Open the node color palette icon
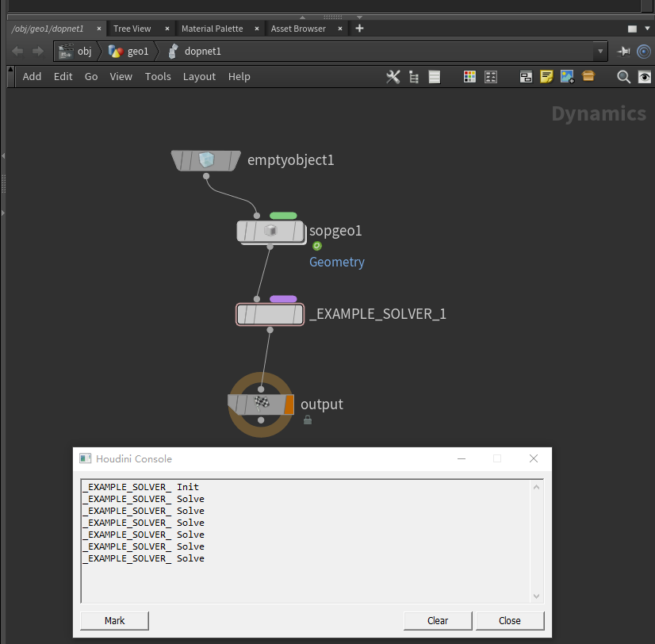Screen dimensions: 655x644 (469, 77)
